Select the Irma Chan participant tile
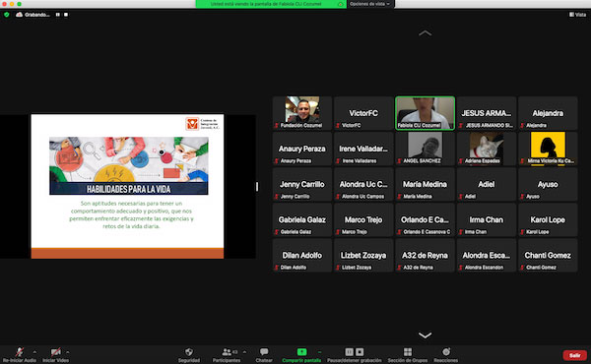This screenshot has height=364, width=591. click(487, 219)
